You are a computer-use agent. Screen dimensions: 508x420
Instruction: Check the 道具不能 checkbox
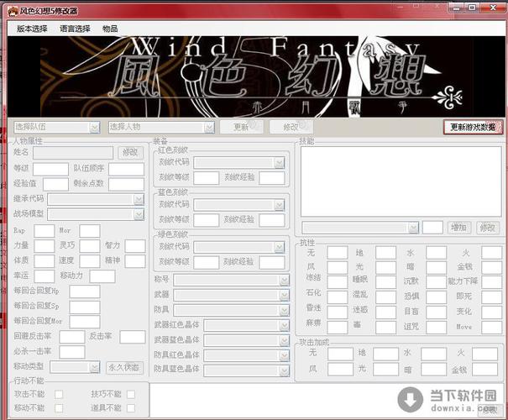(129, 407)
